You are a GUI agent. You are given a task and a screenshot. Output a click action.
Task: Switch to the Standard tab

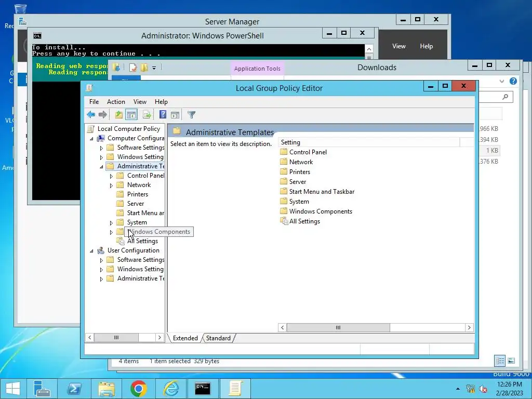click(218, 338)
